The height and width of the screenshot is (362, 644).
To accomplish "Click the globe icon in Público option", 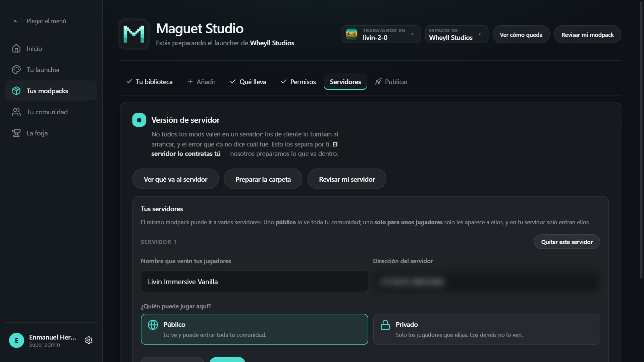I will [x=153, y=324].
